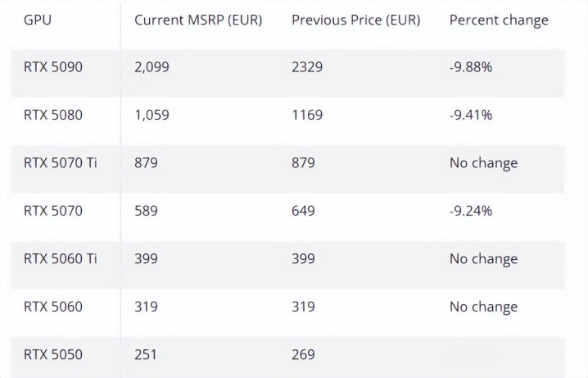The image size is (588, 378).
Task: Select the RTX 5060 row label
Action: click(x=53, y=307)
